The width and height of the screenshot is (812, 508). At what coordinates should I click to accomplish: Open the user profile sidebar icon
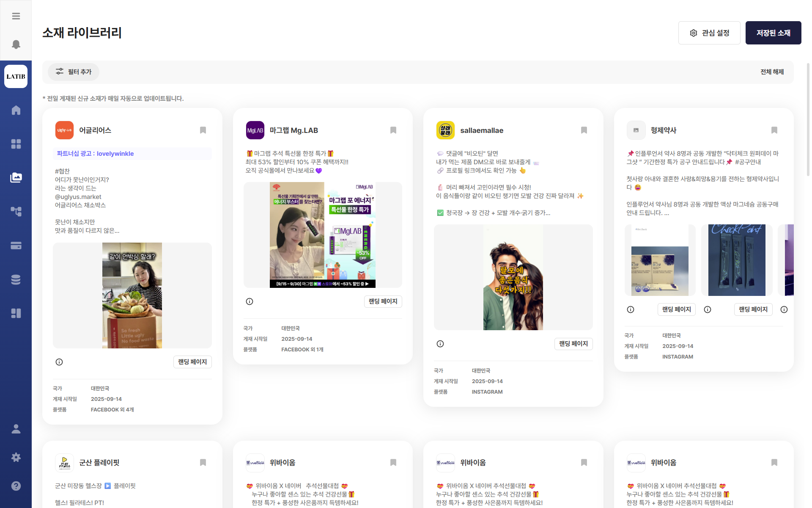coord(16,429)
